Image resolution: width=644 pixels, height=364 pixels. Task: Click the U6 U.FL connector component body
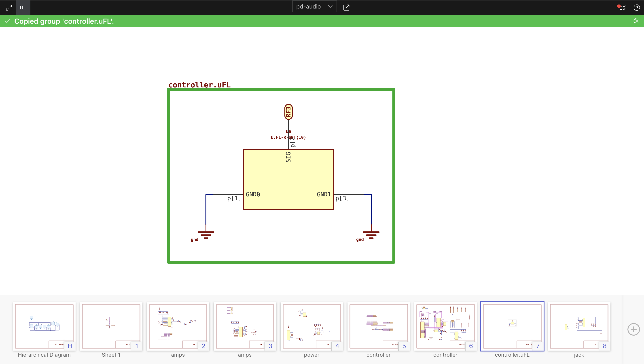click(x=288, y=179)
